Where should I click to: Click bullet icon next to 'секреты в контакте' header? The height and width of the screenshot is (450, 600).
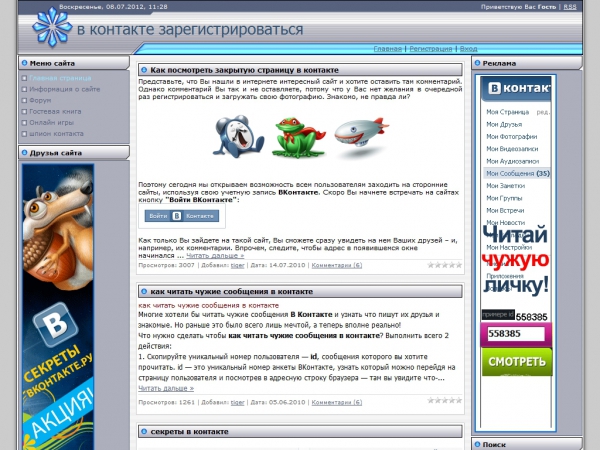(x=144, y=431)
